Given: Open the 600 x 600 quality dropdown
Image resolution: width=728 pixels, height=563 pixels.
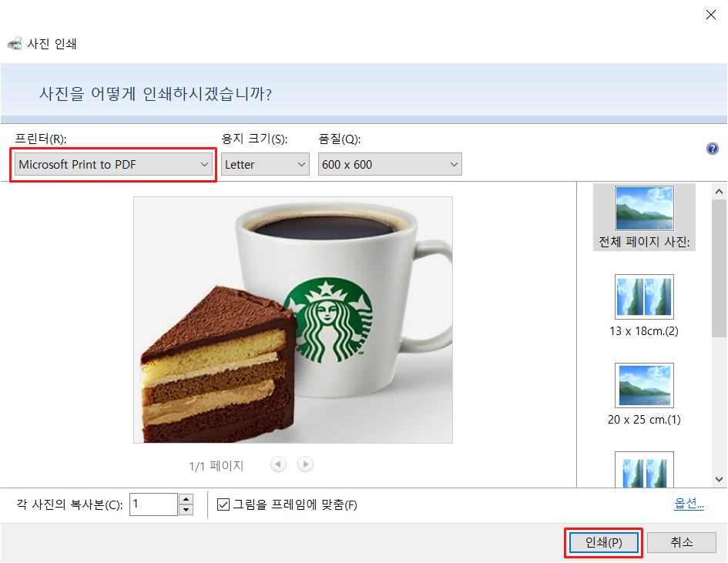Looking at the screenshot, I should (x=390, y=164).
